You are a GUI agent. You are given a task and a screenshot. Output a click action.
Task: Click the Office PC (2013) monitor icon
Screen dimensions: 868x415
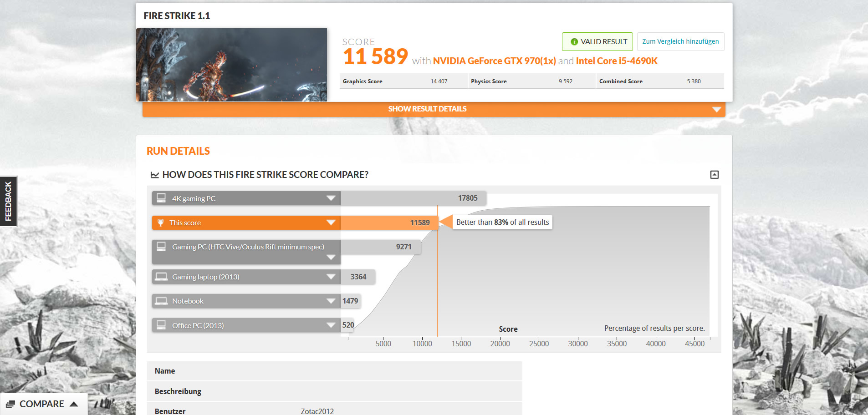pyautogui.click(x=161, y=325)
